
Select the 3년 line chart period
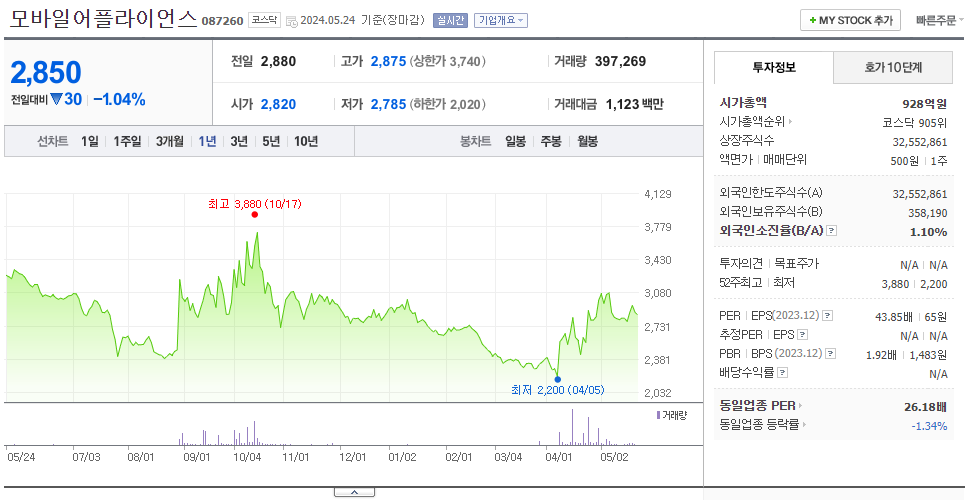(x=239, y=141)
